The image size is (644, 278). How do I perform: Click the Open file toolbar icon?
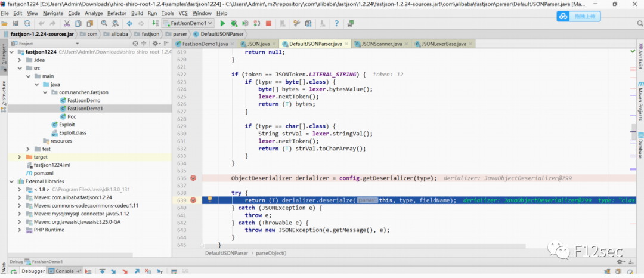pyautogui.click(x=5, y=23)
